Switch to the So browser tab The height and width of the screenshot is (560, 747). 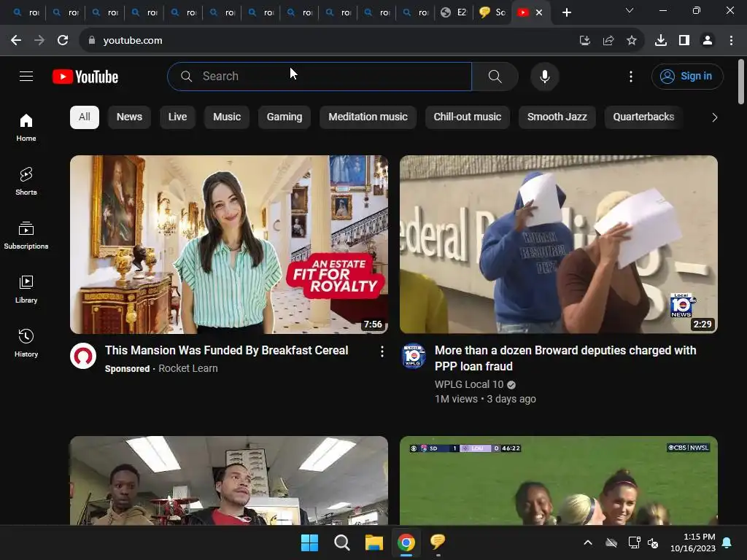click(x=492, y=12)
